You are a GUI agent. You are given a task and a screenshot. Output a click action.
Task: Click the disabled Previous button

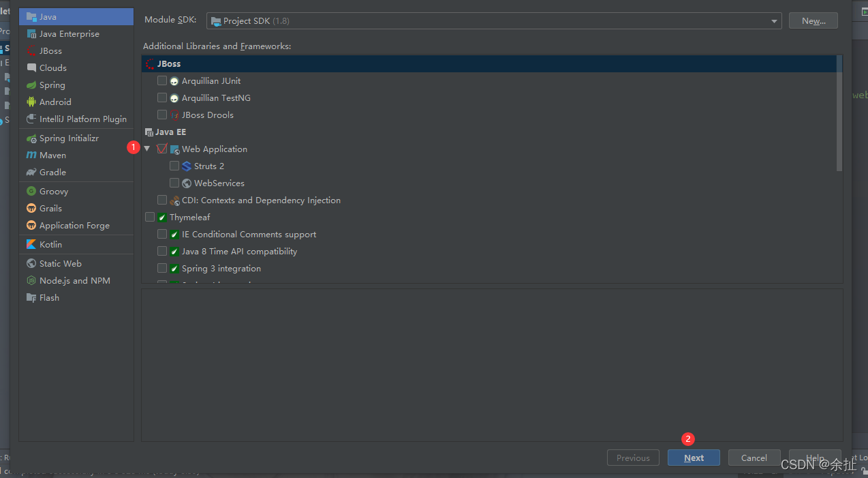click(x=633, y=458)
